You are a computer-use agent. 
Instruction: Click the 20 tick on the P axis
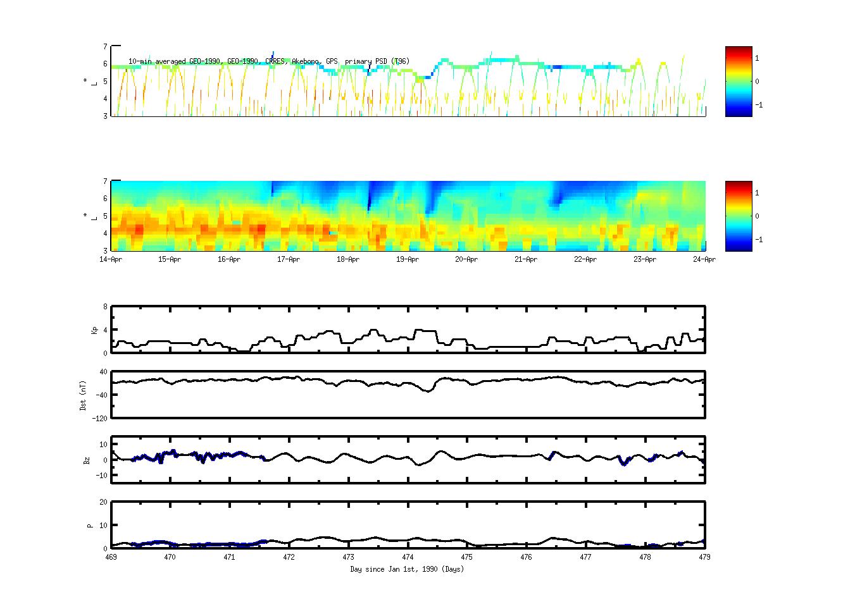pyautogui.click(x=103, y=502)
